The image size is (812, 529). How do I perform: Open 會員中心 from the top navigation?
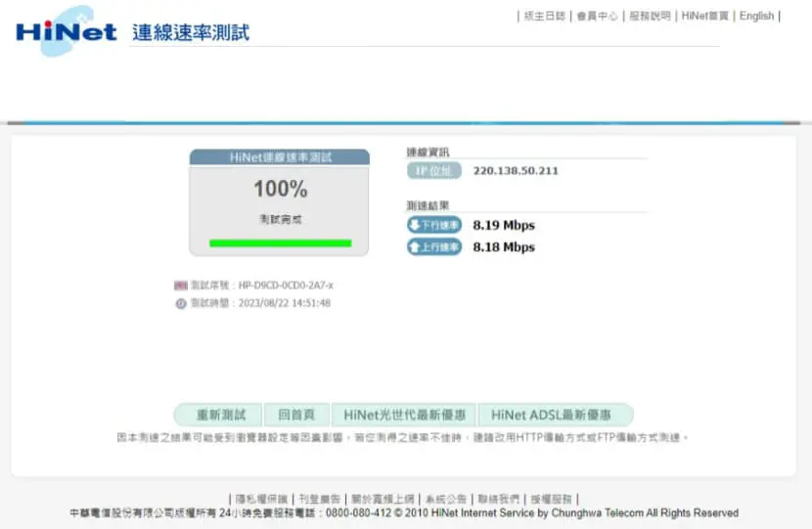pyautogui.click(x=597, y=16)
